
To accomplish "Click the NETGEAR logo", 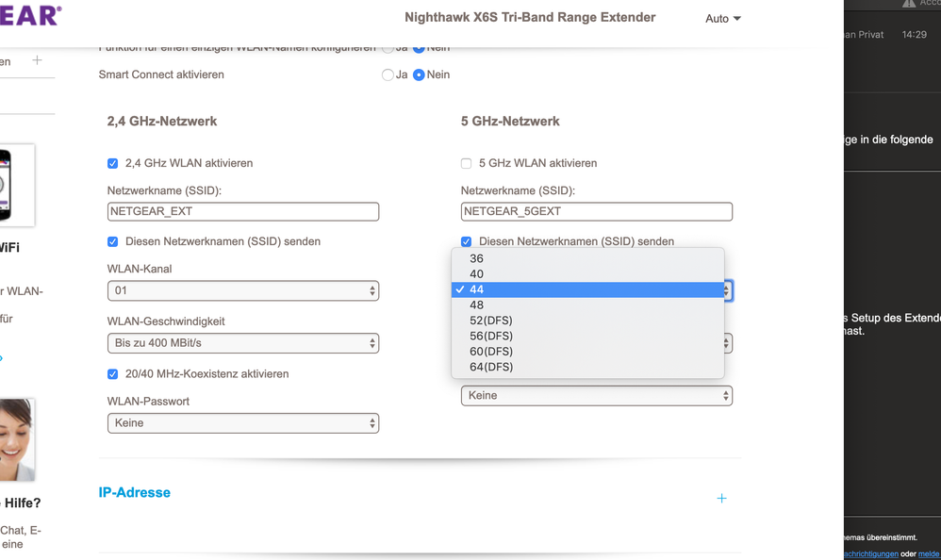I will tap(30, 14).
